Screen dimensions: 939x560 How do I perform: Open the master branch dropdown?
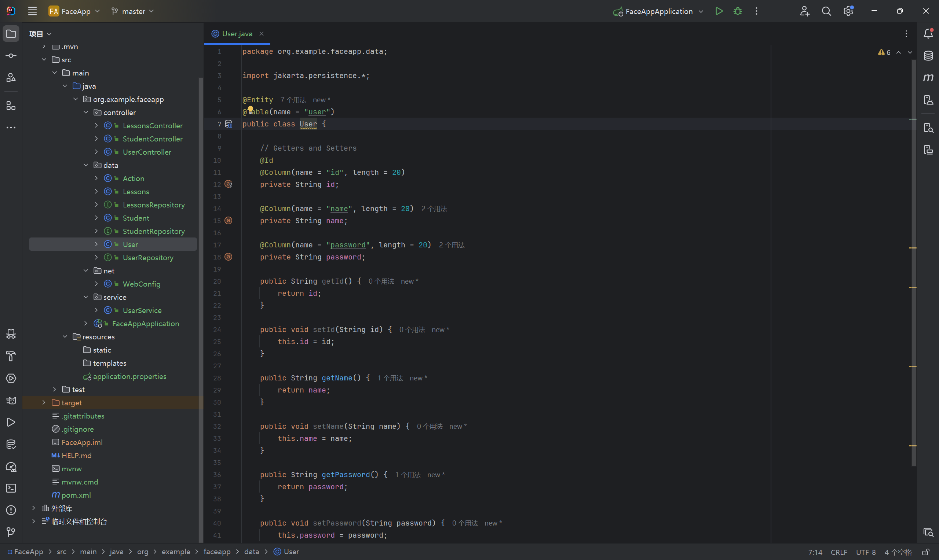(133, 11)
